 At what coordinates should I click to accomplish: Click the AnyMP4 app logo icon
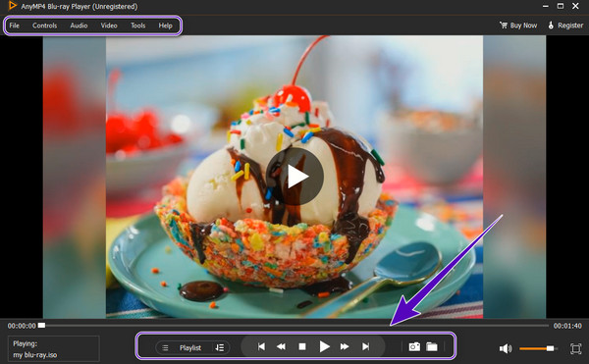(x=13, y=6)
